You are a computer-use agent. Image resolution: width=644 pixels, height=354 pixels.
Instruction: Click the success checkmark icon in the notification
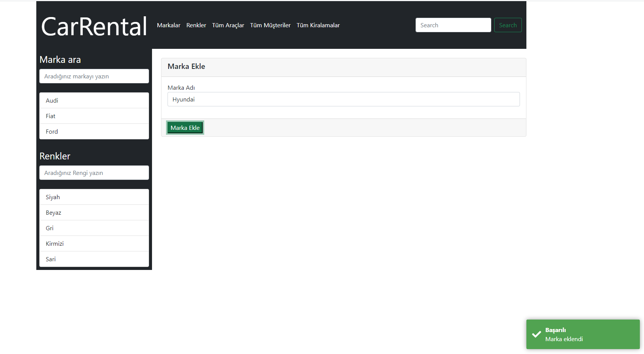[536, 334]
